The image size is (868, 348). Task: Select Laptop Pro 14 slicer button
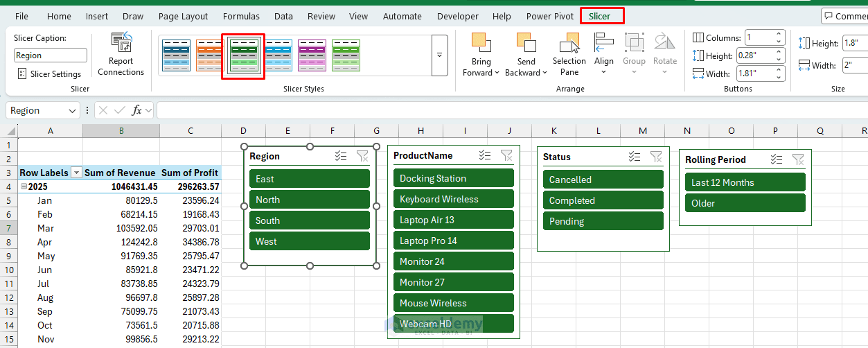(x=454, y=241)
